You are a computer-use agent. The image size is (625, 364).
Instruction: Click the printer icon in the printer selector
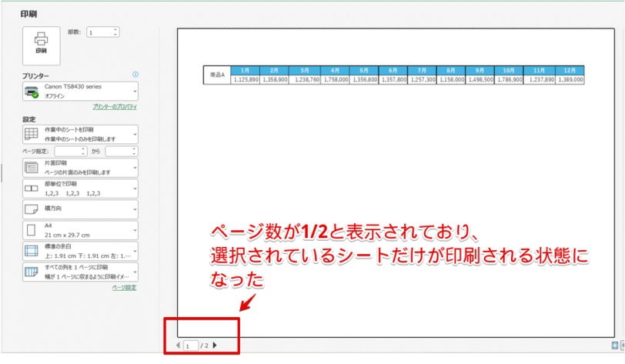tap(32, 92)
